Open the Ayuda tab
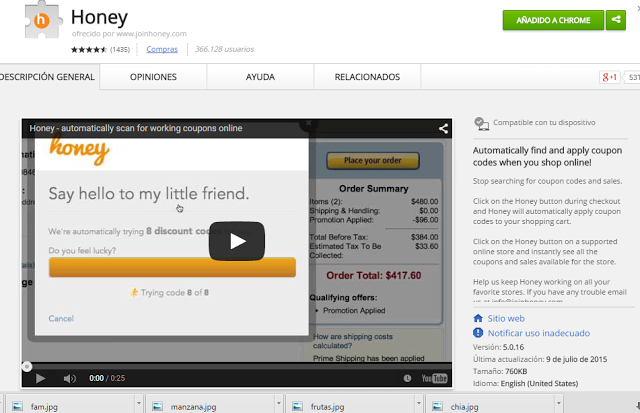Viewport: 640px width, 413px height. click(260, 77)
